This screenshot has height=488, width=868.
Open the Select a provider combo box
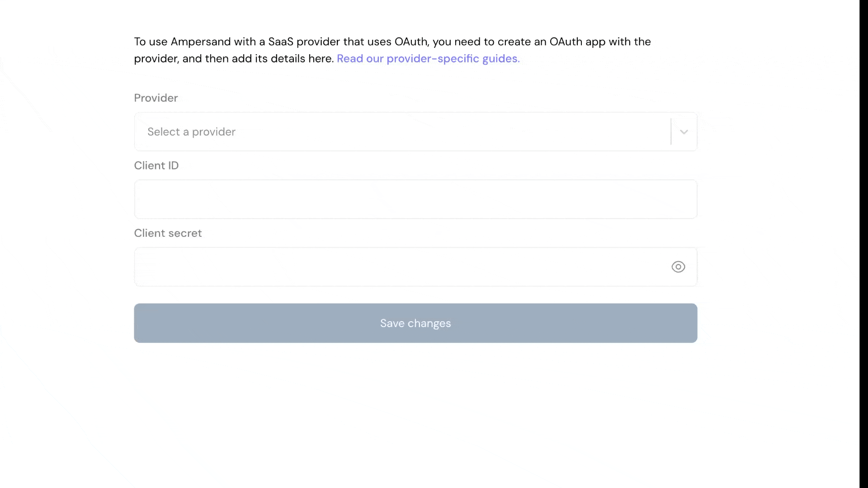point(415,131)
